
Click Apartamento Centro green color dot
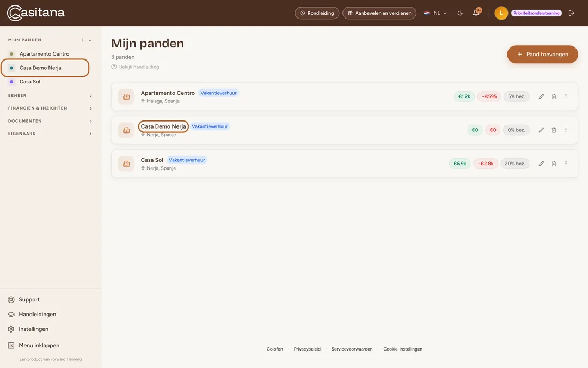[11, 53]
